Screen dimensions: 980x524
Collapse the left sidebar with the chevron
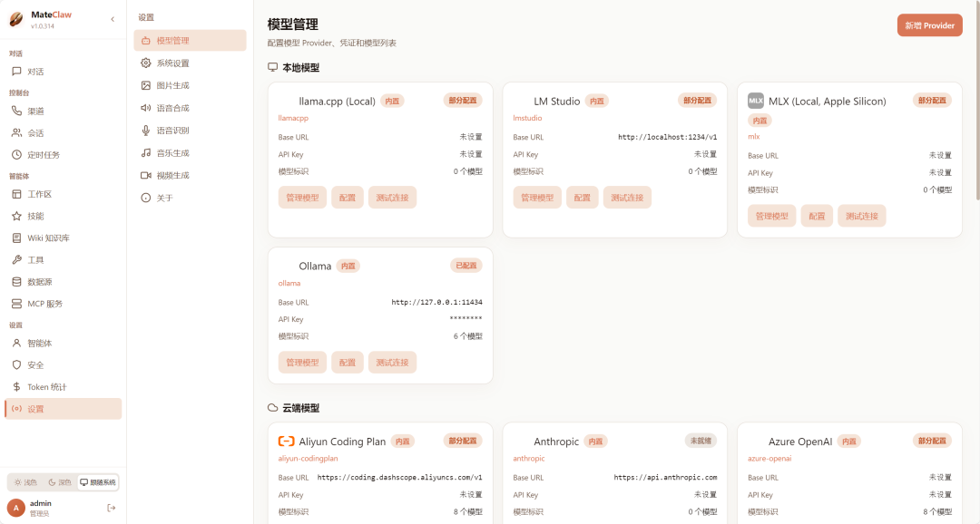[113, 17]
